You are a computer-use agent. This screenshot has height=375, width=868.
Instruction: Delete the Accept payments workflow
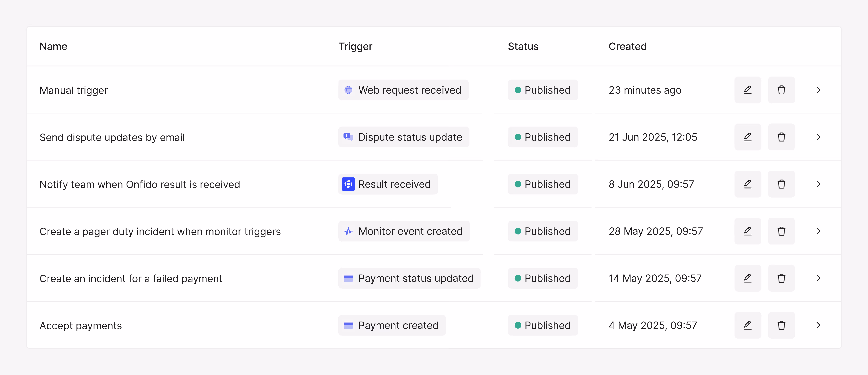click(x=781, y=325)
